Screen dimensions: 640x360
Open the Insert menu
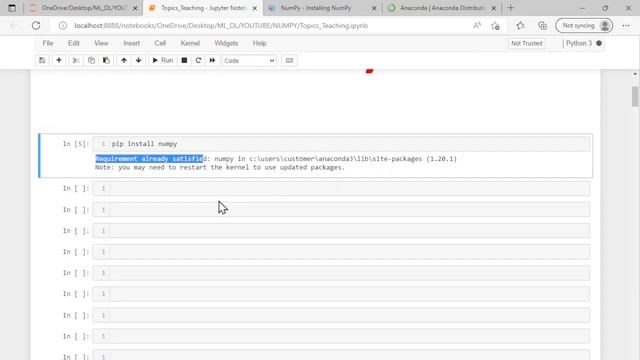pyautogui.click(x=131, y=43)
